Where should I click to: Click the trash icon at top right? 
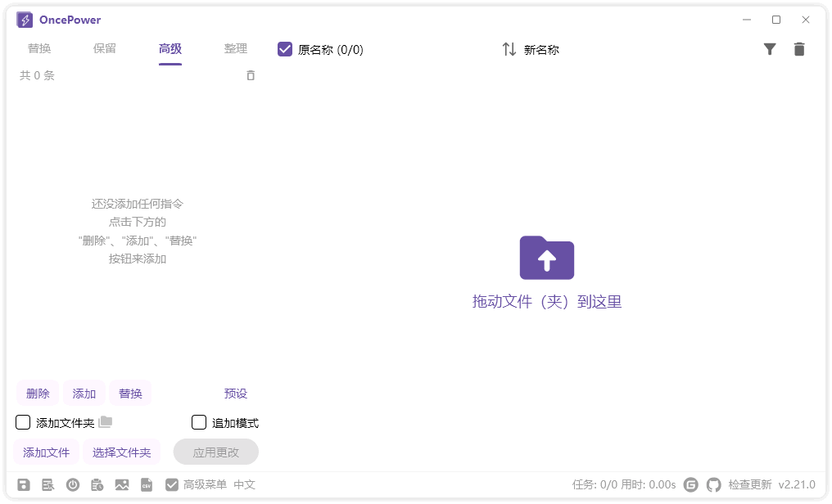(799, 49)
